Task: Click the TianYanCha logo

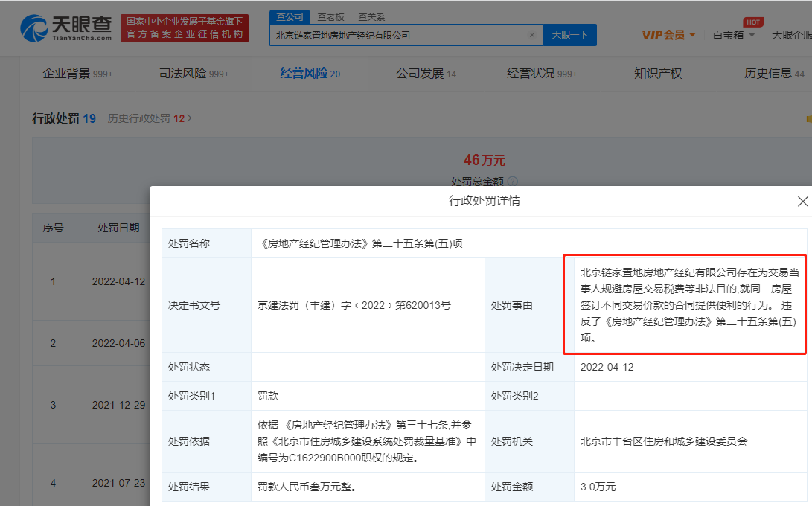Action: [x=67, y=28]
